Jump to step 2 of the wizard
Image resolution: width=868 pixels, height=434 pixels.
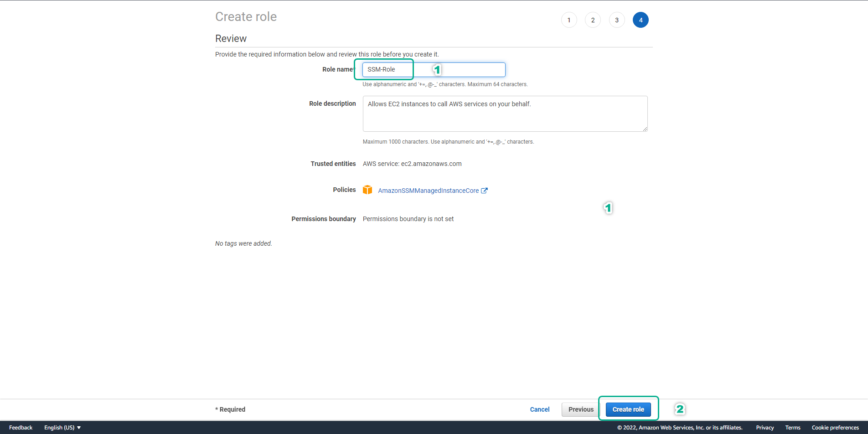click(593, 20)
